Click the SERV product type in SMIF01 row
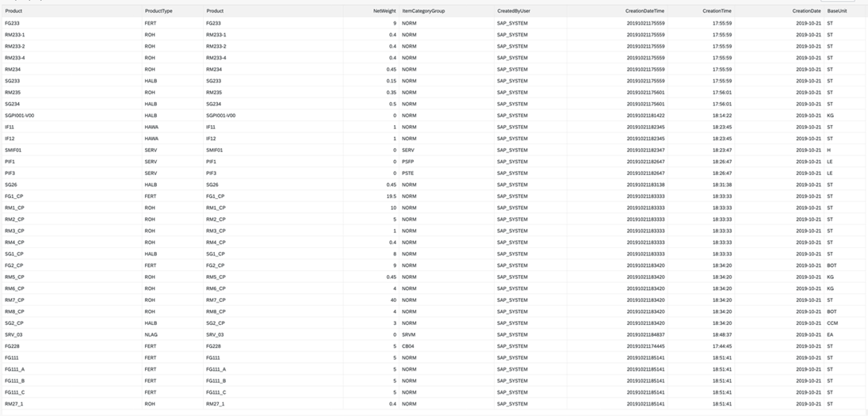The image size is (868, 416). [151, 150]
